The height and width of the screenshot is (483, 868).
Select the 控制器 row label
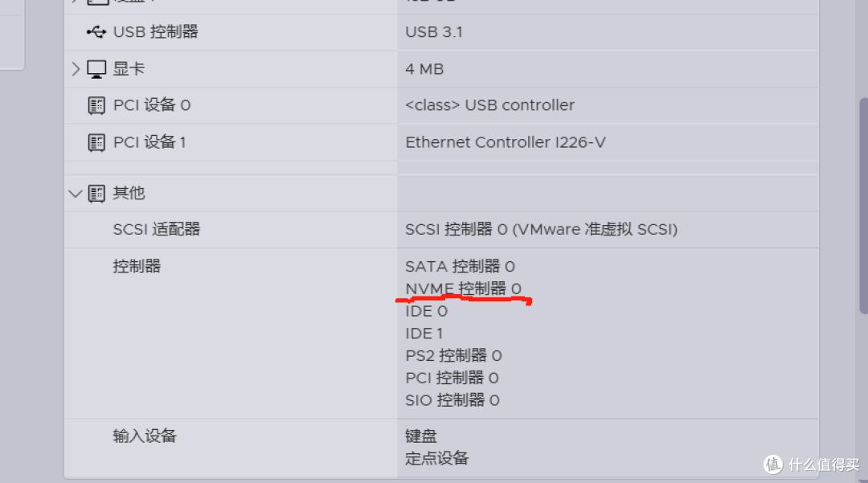137,266
